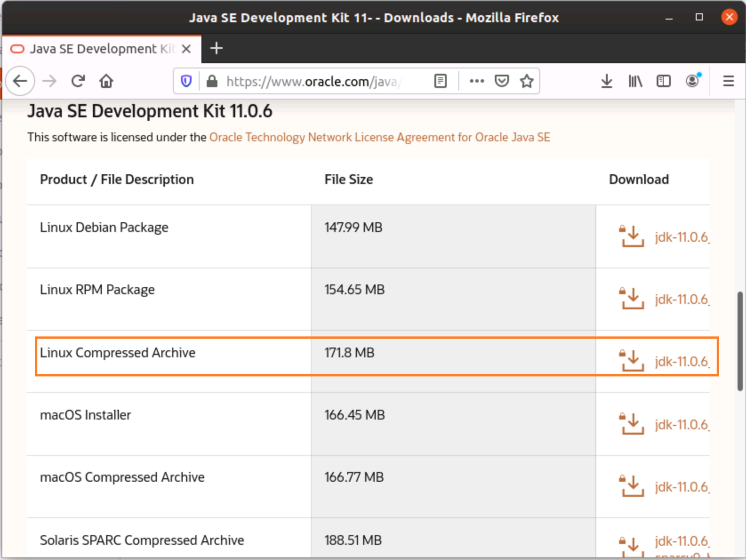746x560 pixels.
Task: Open Oracle Technology Network License Agreement link
Action: pyautogui.click(x=380, y=137)
